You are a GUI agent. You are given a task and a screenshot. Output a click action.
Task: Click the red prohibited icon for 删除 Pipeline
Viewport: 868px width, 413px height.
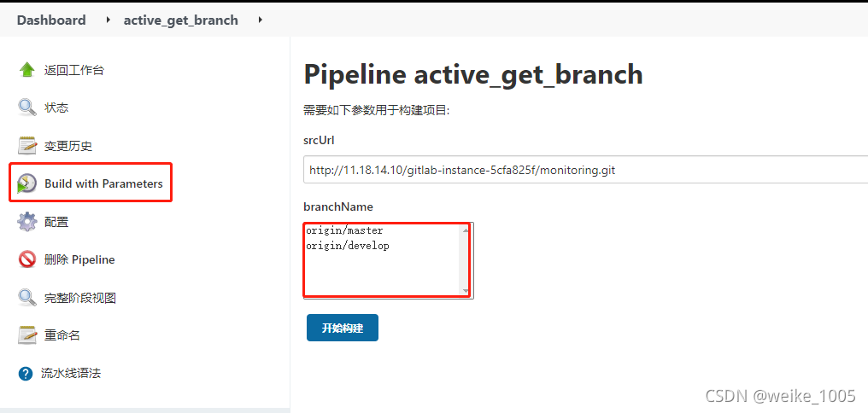(x=27, y=259)
